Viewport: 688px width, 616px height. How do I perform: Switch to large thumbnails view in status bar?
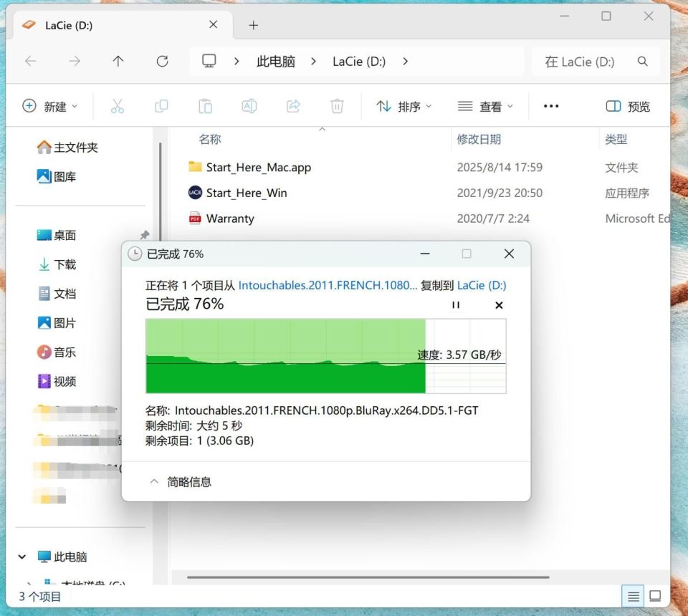coord(655,596)
